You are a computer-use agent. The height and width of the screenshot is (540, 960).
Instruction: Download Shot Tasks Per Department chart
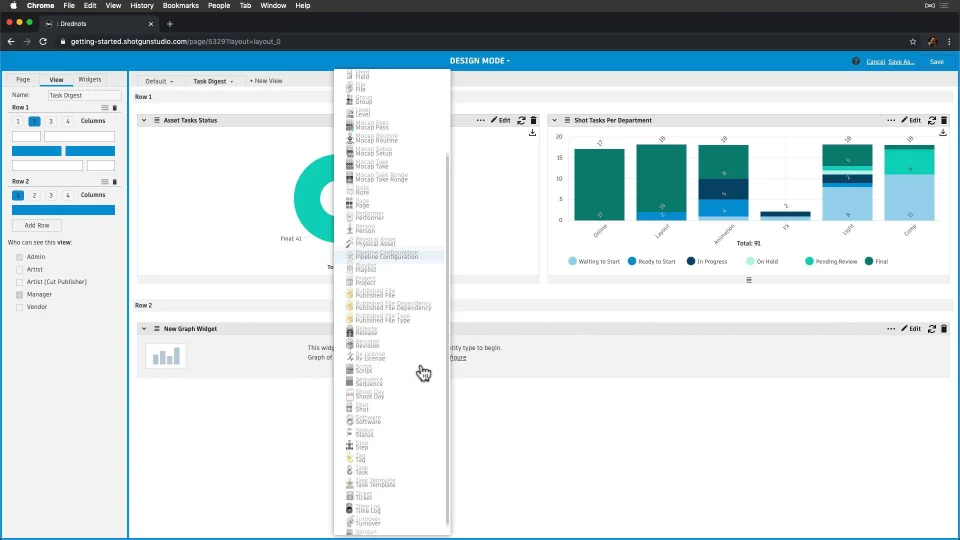[x=943, y=132]
